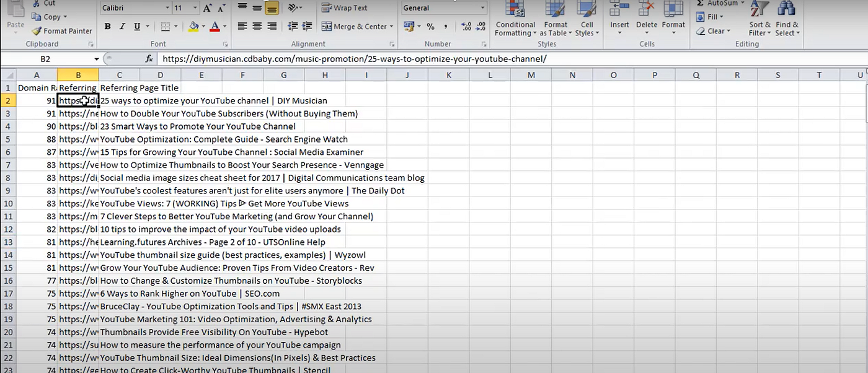Open Cell Styles gallery
The width and height of the screenshot is (868, 373).
[x=587, y=19]
